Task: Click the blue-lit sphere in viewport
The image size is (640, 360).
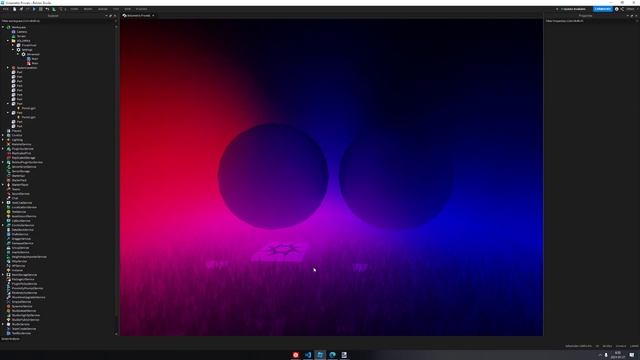Action: point(396,178)
